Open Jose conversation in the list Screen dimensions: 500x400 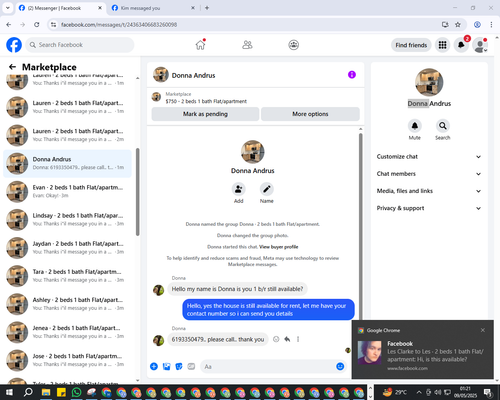pos(67,360)
